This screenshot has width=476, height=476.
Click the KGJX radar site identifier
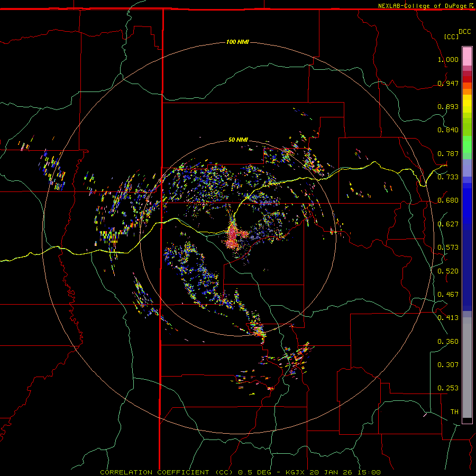click(296, 472)
